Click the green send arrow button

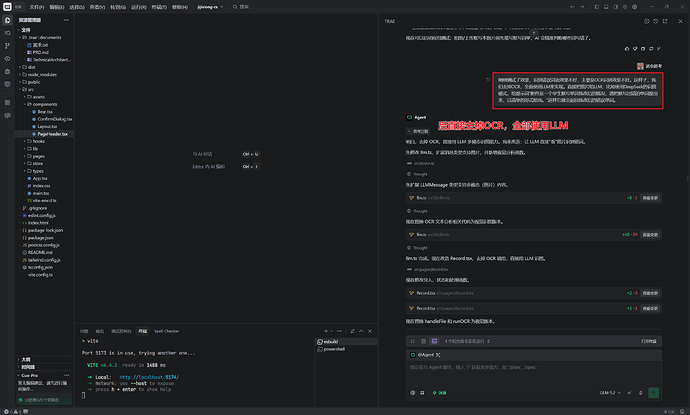click(653, 393)
